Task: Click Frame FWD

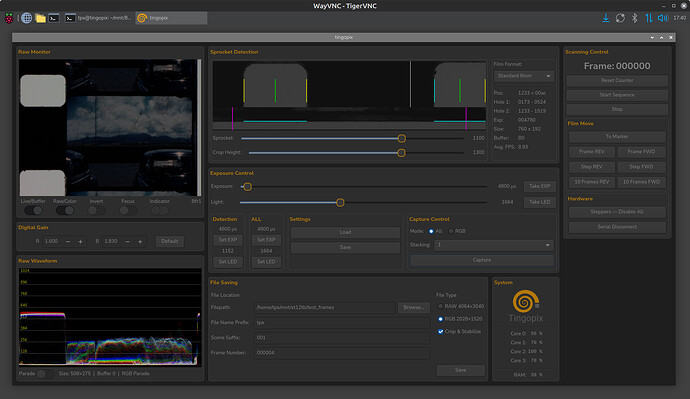Action: point(641,152)
